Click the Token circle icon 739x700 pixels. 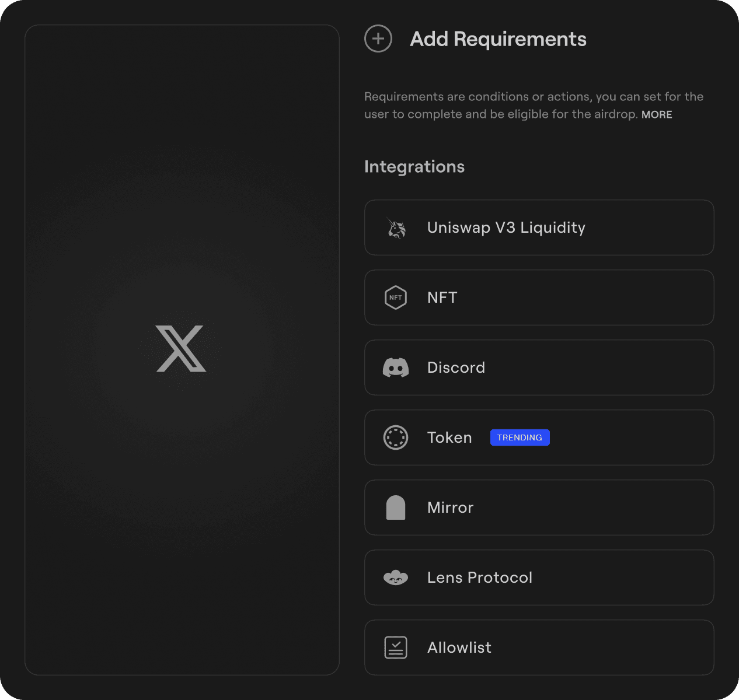pos(396,437)
